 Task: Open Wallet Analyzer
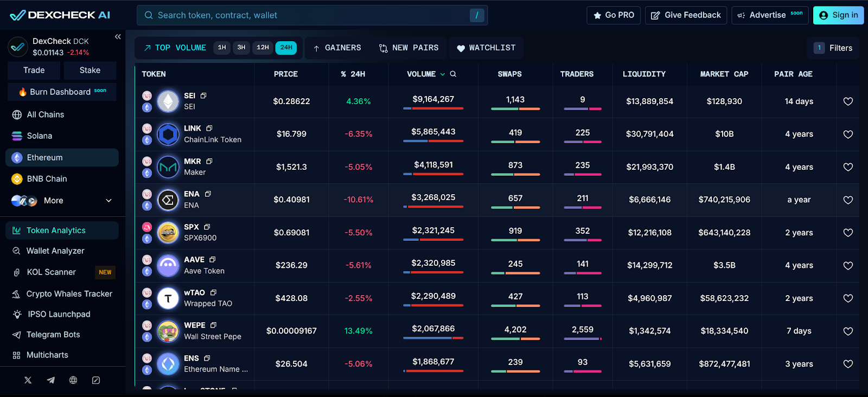click(x=62, y=251)
